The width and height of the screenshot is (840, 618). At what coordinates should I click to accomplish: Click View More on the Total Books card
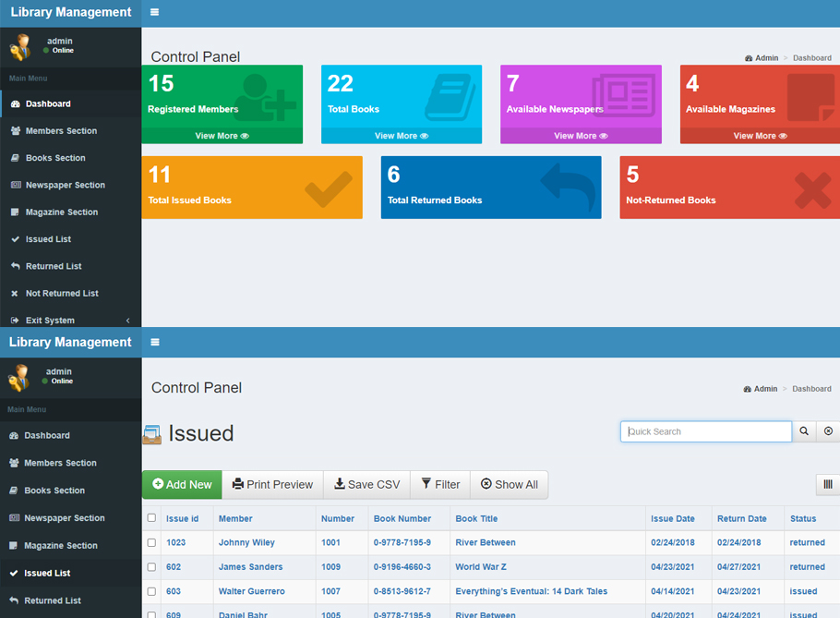click(x=401, y=137)
